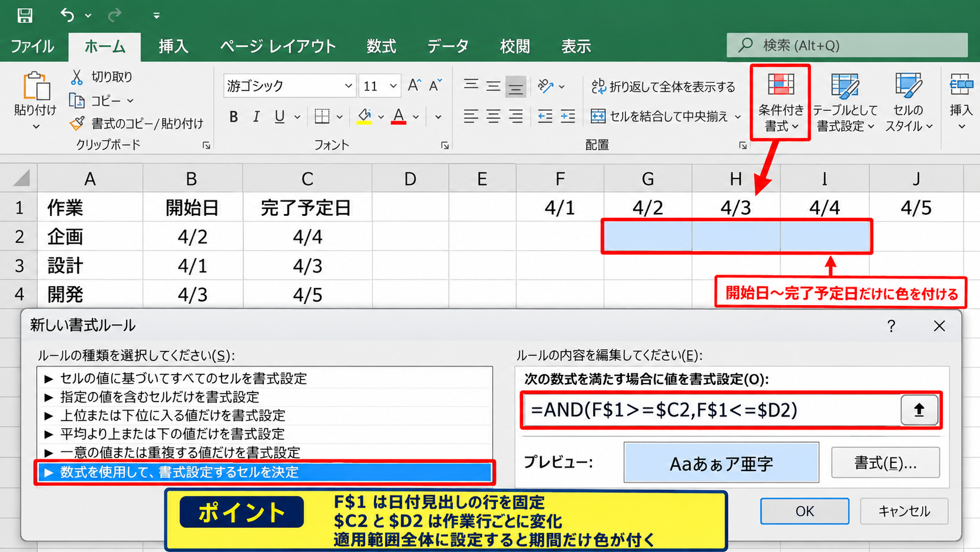Image resolution: width=980 pixels, height=552 pixels.
Task: Click the 切り取り scissors icon
Action: click(77, 77)
